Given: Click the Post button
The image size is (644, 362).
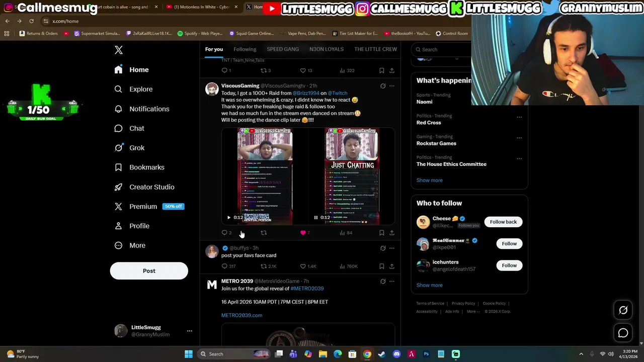Looking at the screenshot, I should pyautogui.click(x=149, y=271).
